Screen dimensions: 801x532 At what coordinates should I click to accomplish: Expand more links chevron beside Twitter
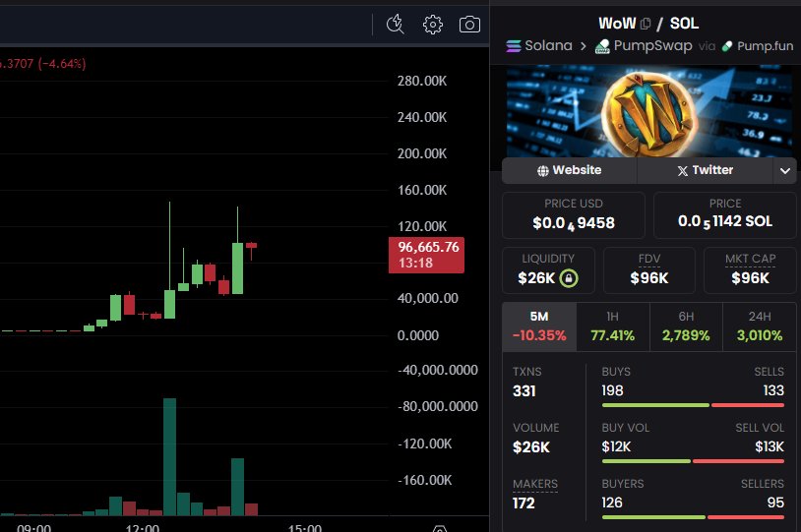[785, 170]
